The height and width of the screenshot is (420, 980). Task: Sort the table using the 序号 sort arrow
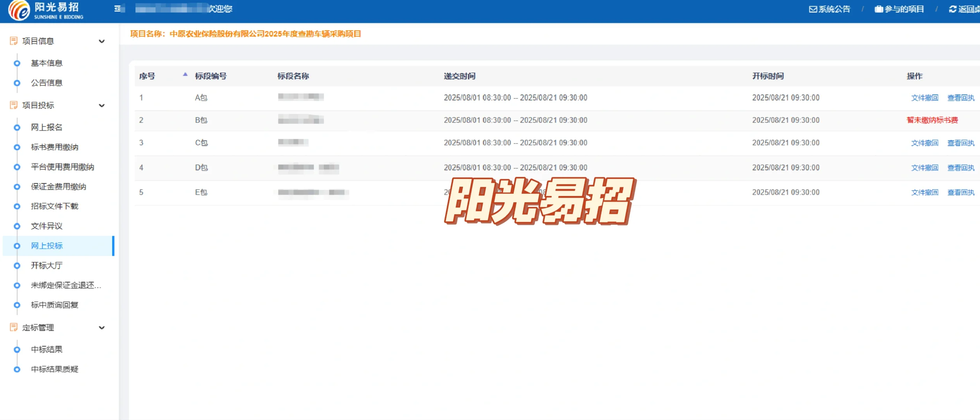184,73
